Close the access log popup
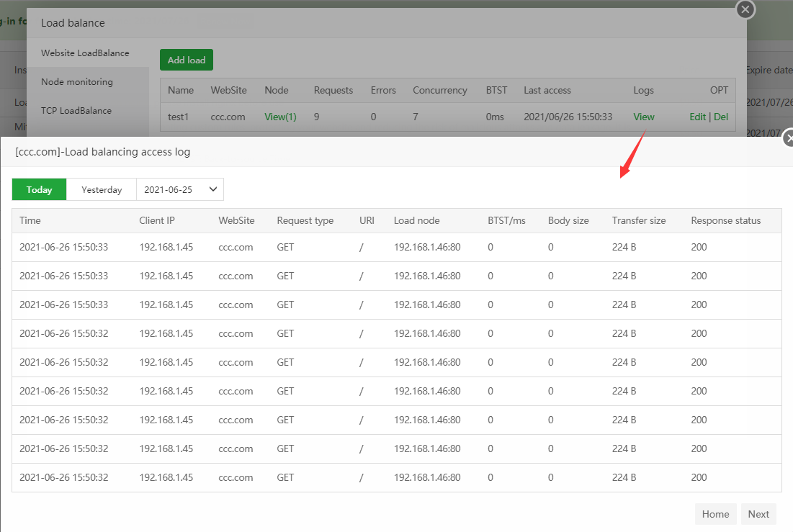The width and height of the screenshot is (793, 532). (789, 138)
